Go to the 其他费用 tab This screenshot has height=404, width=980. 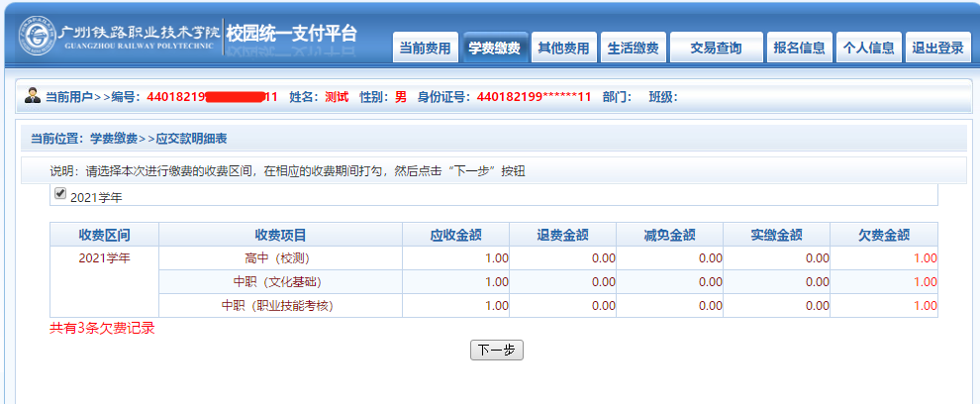[x=563, y=48]
